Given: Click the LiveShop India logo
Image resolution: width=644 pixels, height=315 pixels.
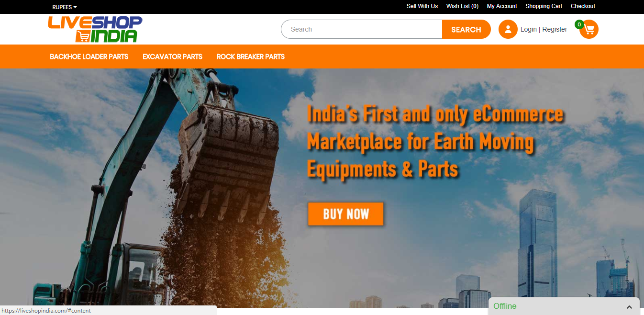Looking at the screenshot, I should click(95, 29).
